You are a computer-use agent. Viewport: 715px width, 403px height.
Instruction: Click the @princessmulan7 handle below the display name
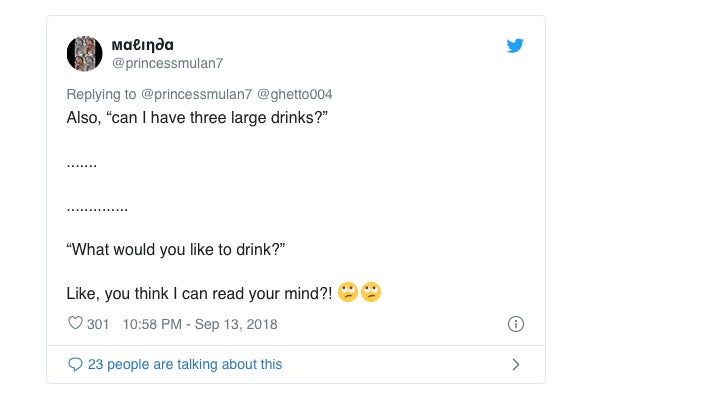(167, 63)
